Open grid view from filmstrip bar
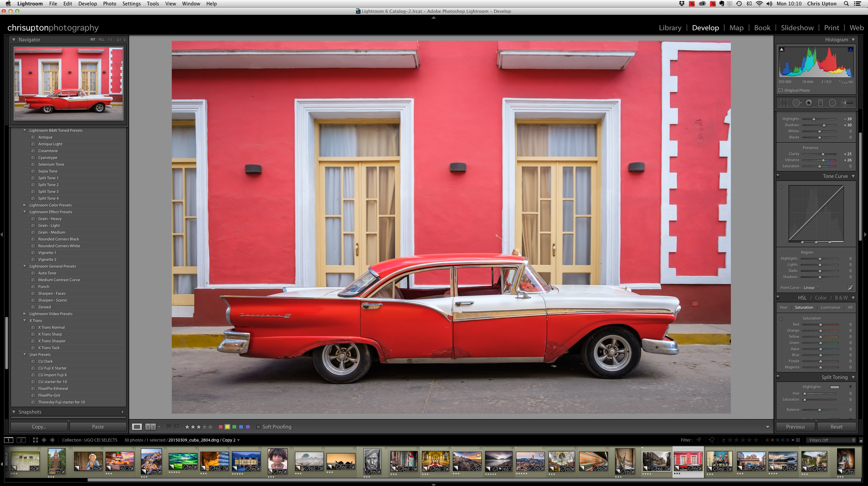This screenshot has width=868, height=486. 35,440
